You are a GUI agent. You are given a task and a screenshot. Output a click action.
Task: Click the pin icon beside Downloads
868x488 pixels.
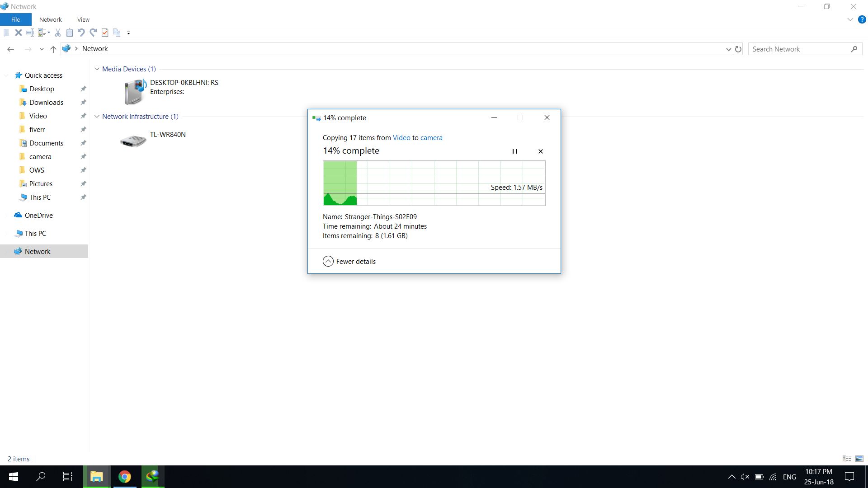(x=83, y=103)
